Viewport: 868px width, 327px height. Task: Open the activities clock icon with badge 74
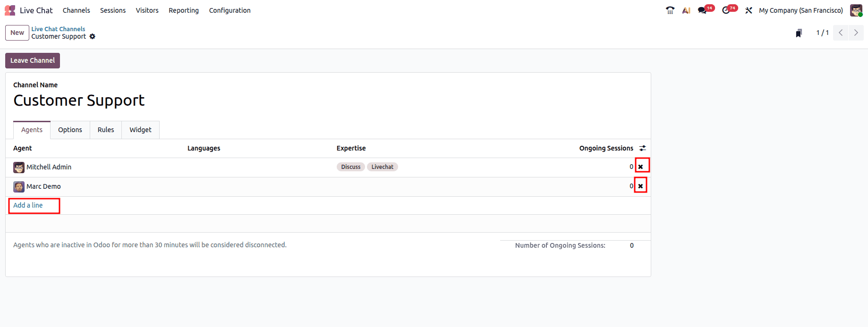pyautogui.click(x=729, y=10)
